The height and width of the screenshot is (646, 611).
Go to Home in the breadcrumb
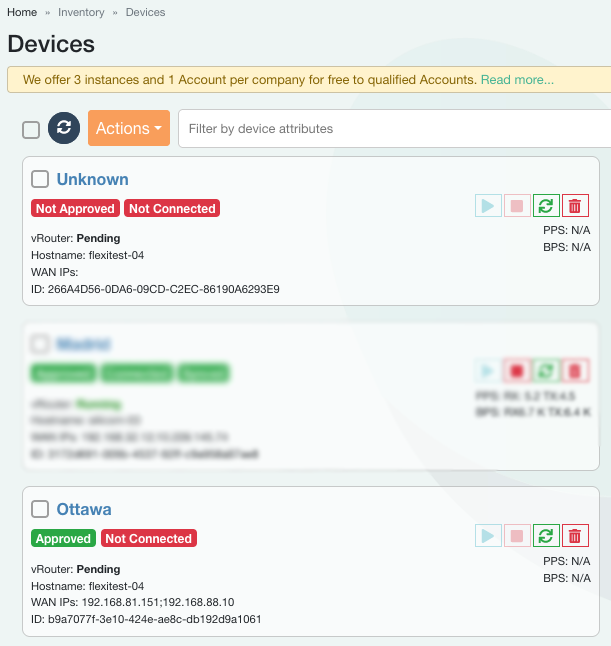coord(22,13)
